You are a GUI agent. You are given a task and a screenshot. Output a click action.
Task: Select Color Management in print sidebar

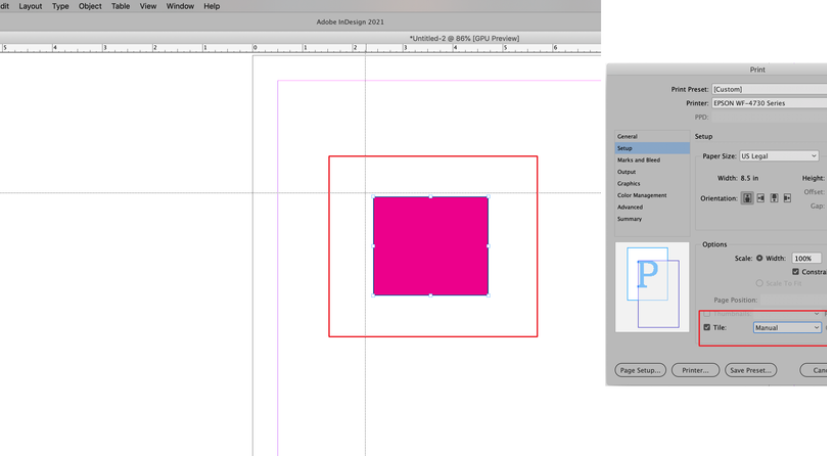point(641,195)
